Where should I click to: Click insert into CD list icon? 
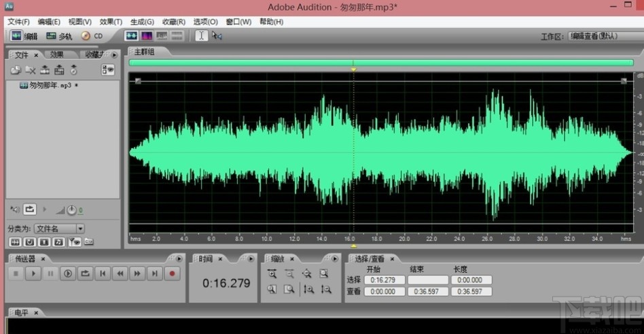(x=73, y=70)
